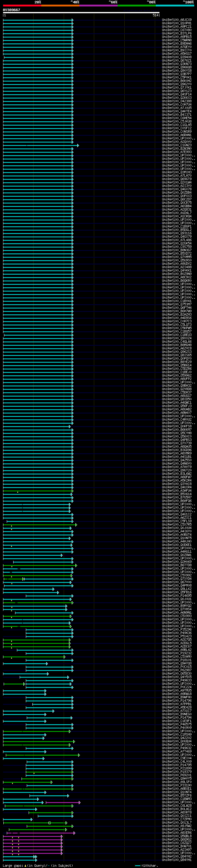197x868 pixels.
Task: Click hit name UniRef100_B9MYQ2
Action: 177,606
